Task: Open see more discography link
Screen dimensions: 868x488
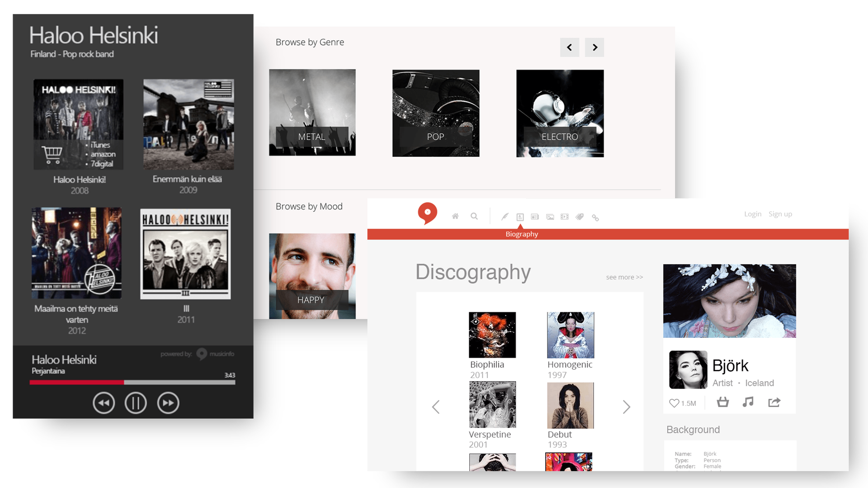Action: click(x=624, y=277)
